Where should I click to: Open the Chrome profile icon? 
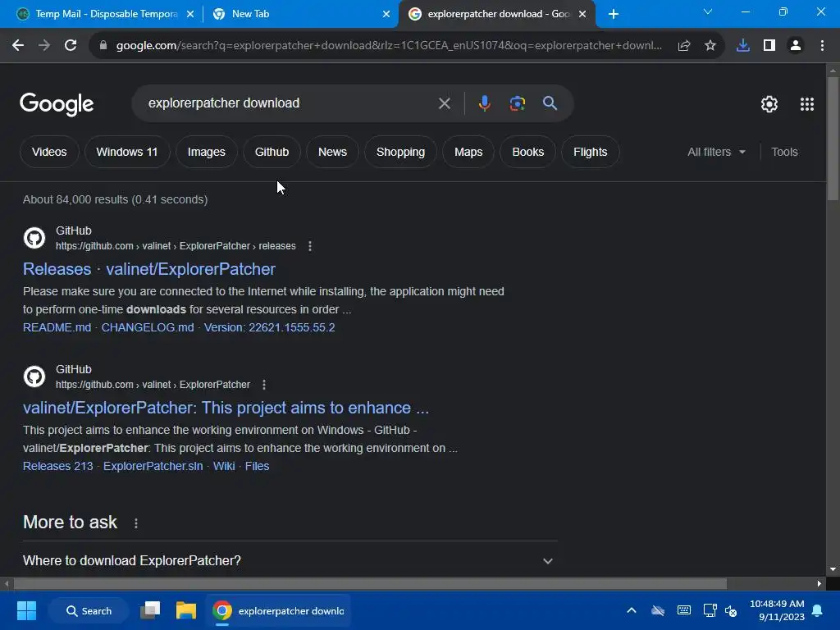(x=796, y=46)
